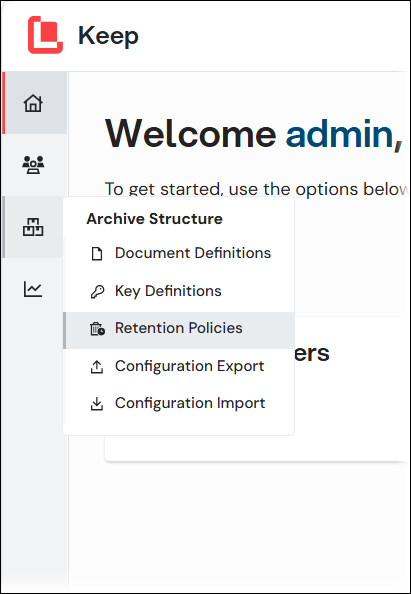Open the users group sidebar icon

pos(33,165)
